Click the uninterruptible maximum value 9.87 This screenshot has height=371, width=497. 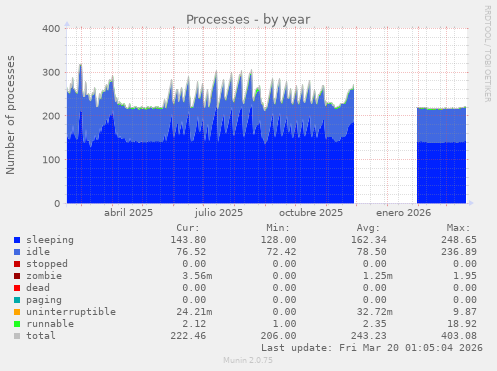(465, 312)
